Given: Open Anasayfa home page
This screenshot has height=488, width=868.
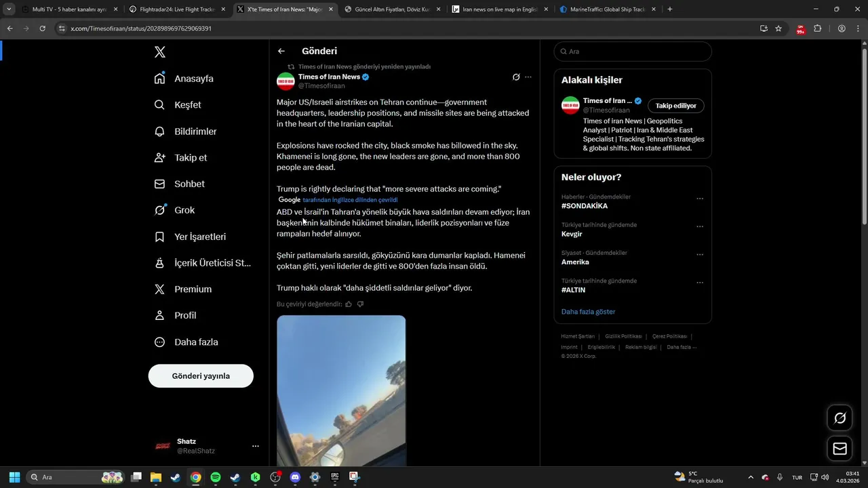Looking at the screenshot, I should click(184, 79).
